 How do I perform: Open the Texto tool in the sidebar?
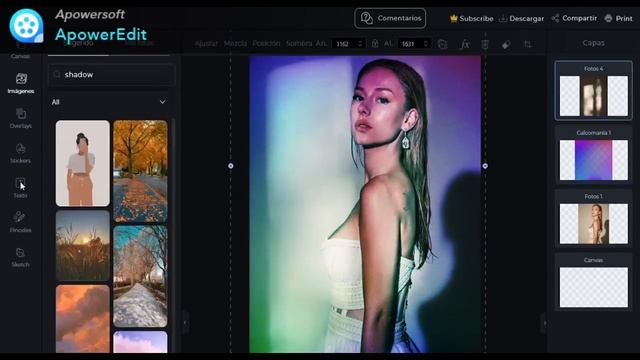pos(20,188)
